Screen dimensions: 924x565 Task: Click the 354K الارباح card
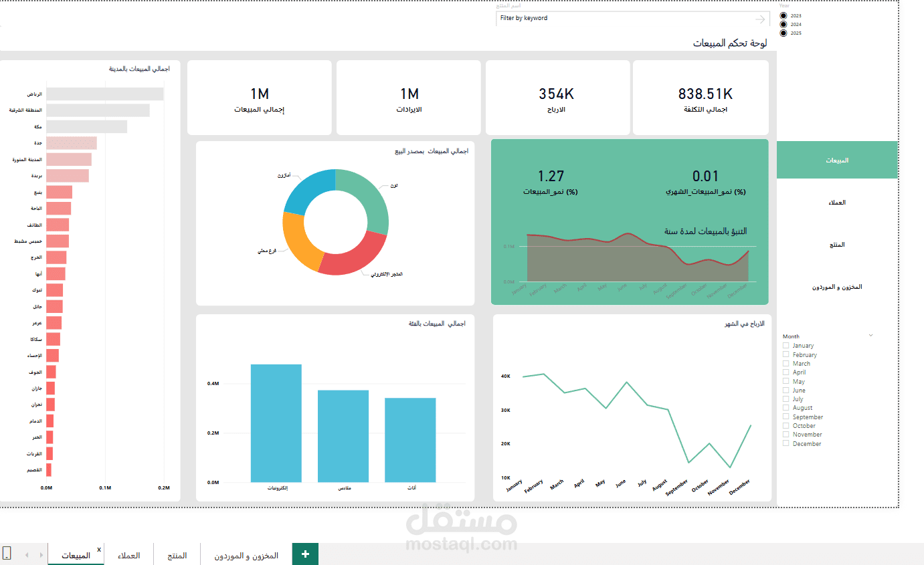[557, 98]
